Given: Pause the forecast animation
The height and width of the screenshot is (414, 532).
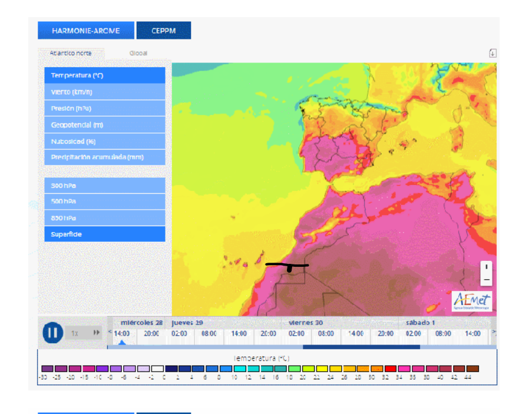Looking at the screenshot, I should point(52,333).
